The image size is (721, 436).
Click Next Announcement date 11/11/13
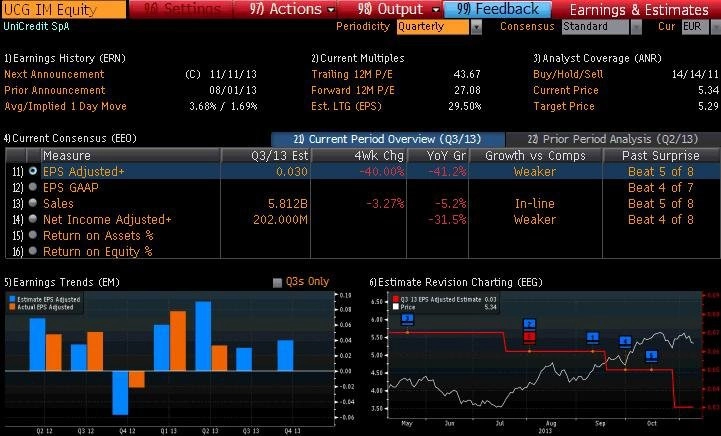click(x=233, y=75)
